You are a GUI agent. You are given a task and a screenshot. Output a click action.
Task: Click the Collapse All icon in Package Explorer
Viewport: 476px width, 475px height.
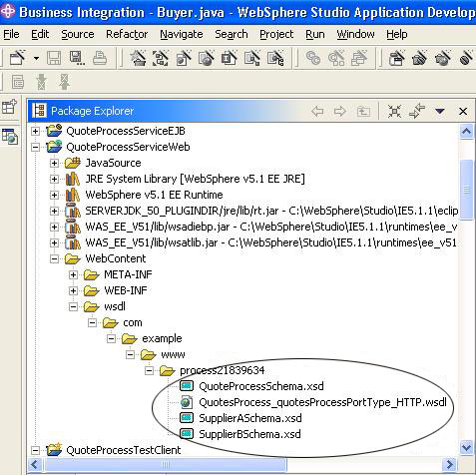394,111
